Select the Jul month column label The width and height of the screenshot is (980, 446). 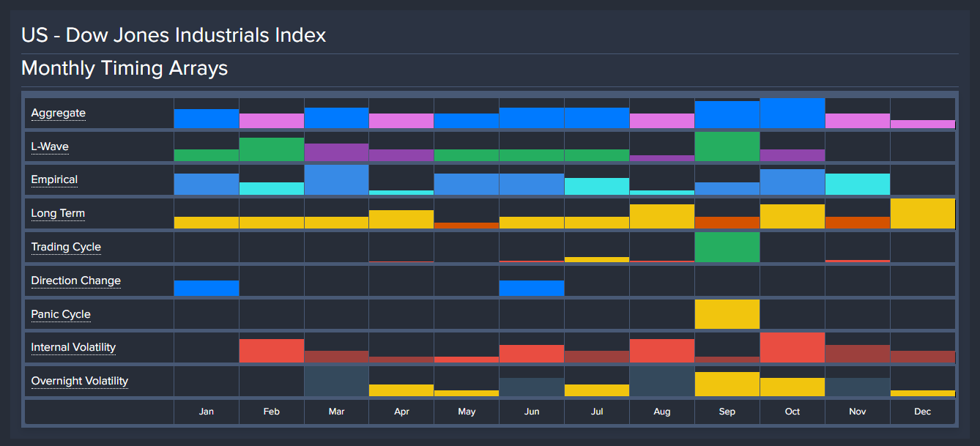pyautogui.click(x=597, y=412)
